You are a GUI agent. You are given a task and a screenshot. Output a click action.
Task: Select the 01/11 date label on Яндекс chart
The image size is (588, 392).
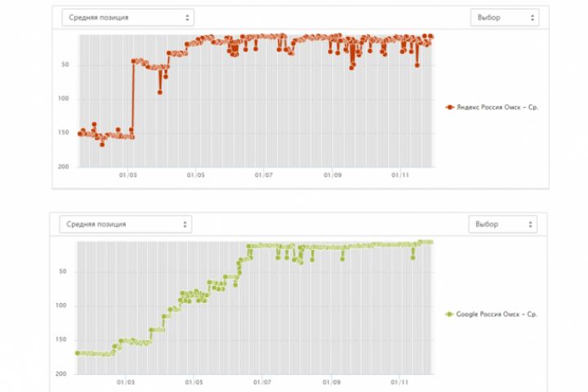[399, 174]
